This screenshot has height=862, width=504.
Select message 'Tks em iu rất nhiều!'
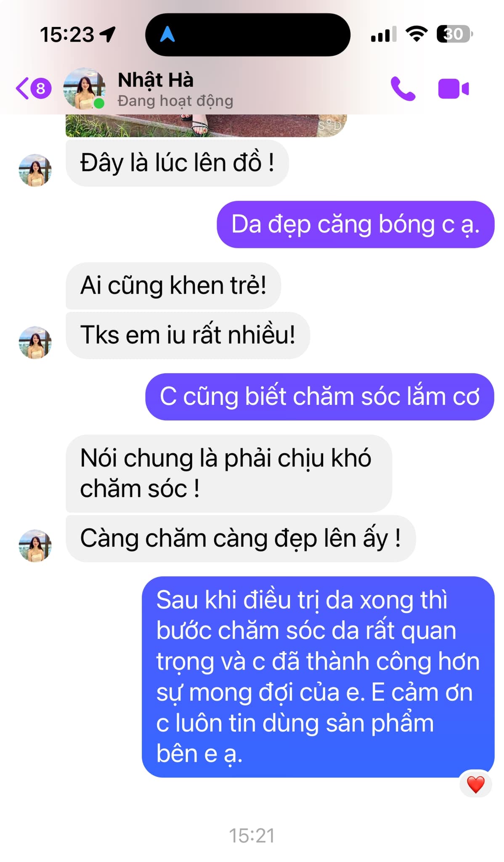coord(188,335)
